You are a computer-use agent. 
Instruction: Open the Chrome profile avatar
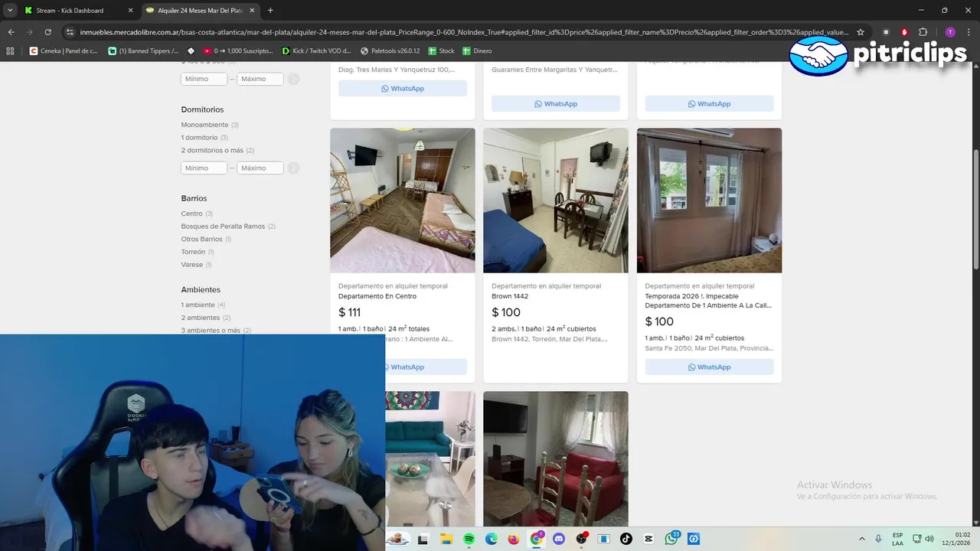[950, 32]
